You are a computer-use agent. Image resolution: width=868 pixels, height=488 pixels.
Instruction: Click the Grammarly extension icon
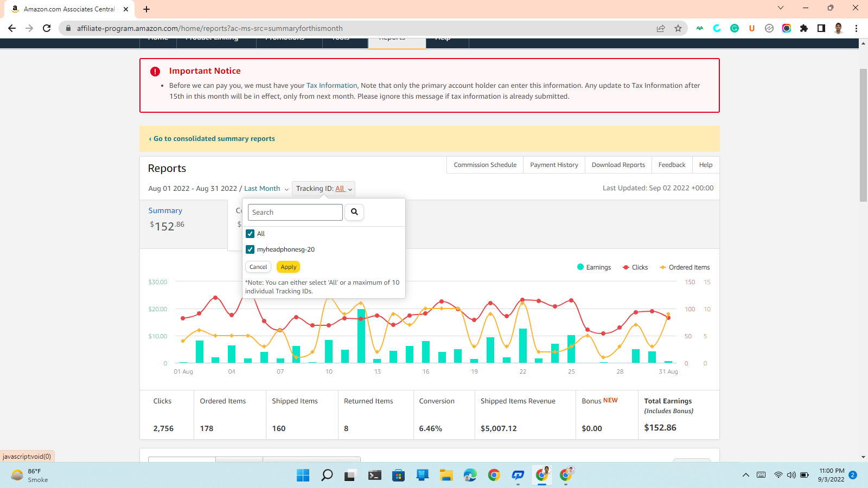pyautogui.click(x=735, y=28)
